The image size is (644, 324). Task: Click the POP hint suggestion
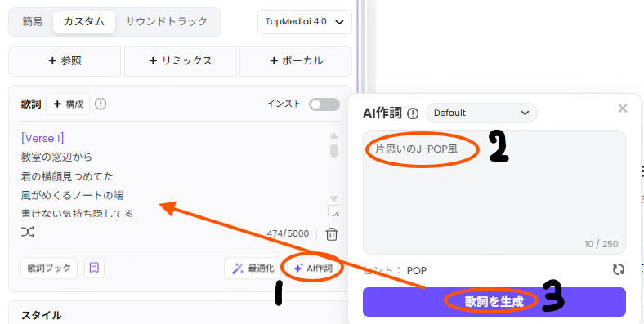coord(417,270)
